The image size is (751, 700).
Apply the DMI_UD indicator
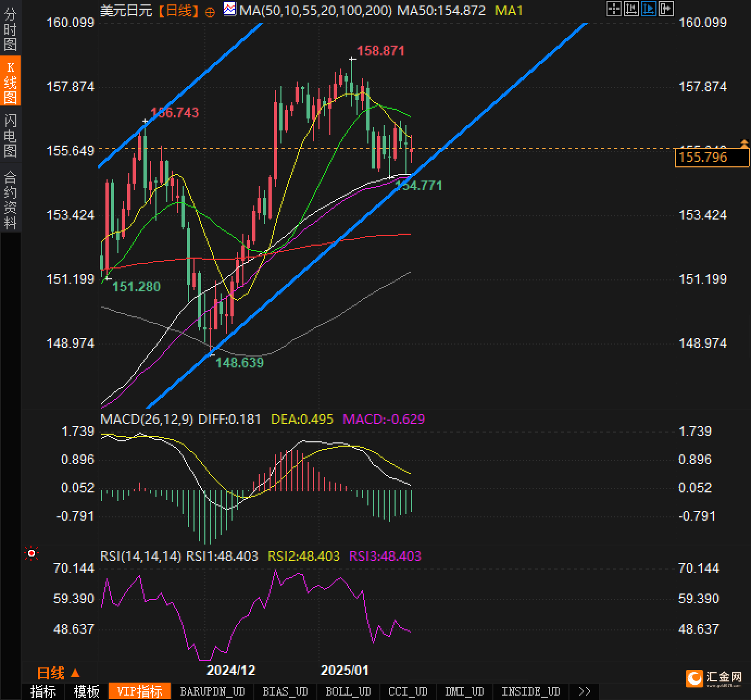point(465,691)
